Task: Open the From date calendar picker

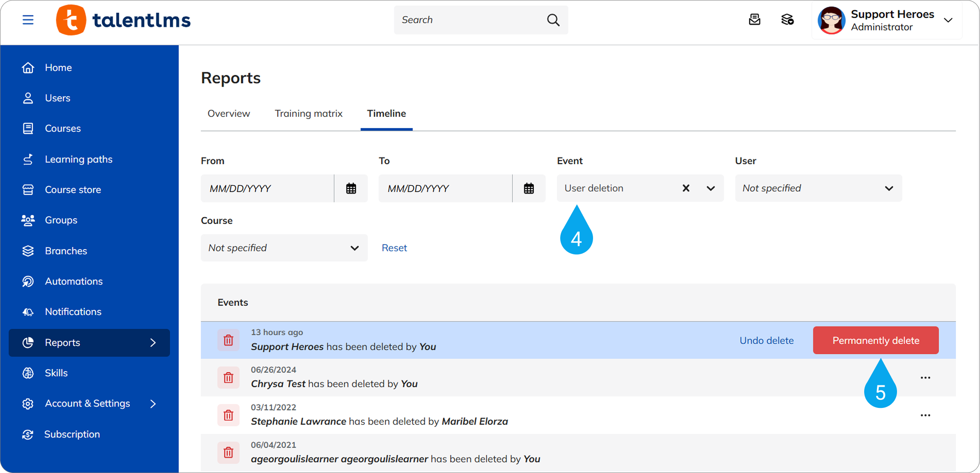Action: (351, 188)
